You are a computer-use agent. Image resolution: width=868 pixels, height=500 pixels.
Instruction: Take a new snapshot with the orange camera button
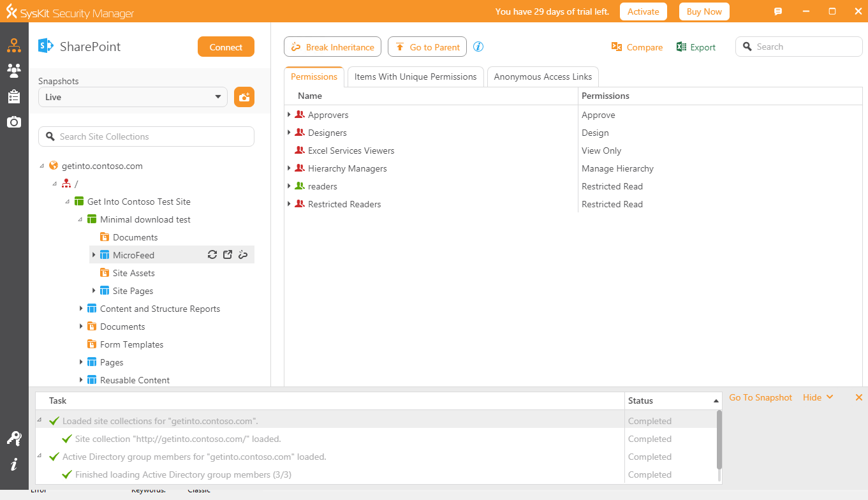[244, 97]
